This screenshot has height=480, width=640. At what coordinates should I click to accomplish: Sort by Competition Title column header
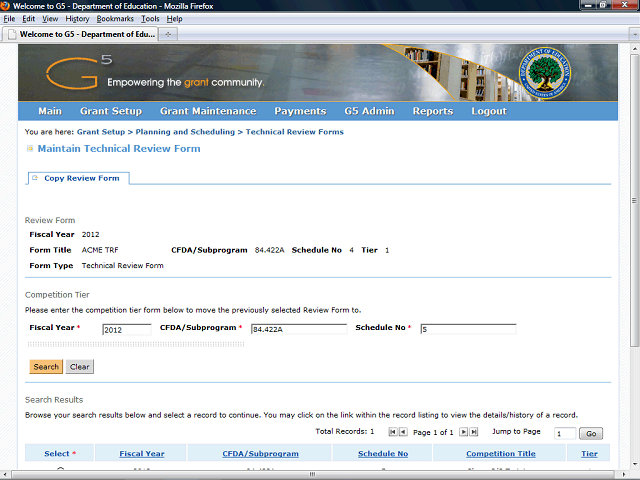click(x=501, y=453)
